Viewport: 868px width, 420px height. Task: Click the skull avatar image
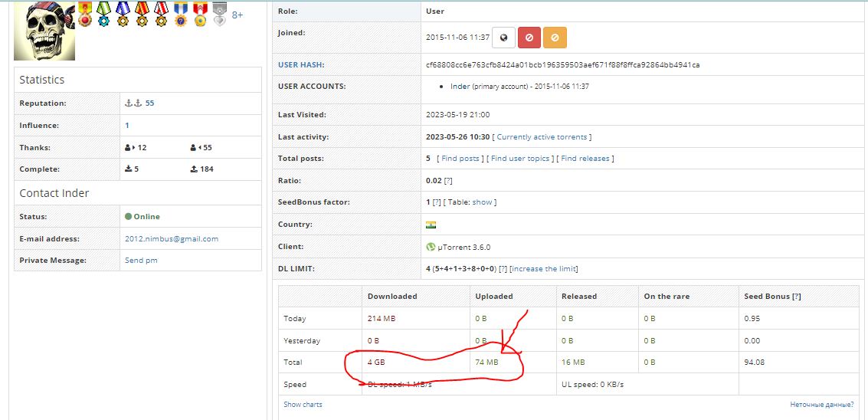coord(44,31)
